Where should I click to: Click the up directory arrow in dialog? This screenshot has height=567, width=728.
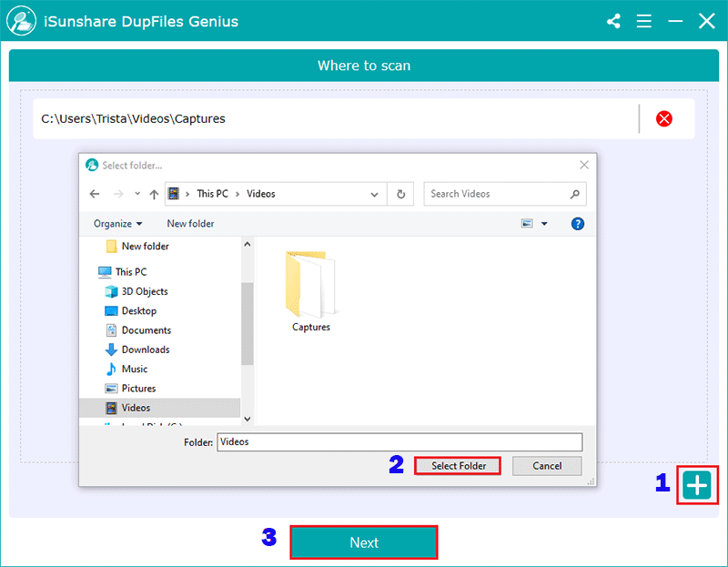coord(153,194)
